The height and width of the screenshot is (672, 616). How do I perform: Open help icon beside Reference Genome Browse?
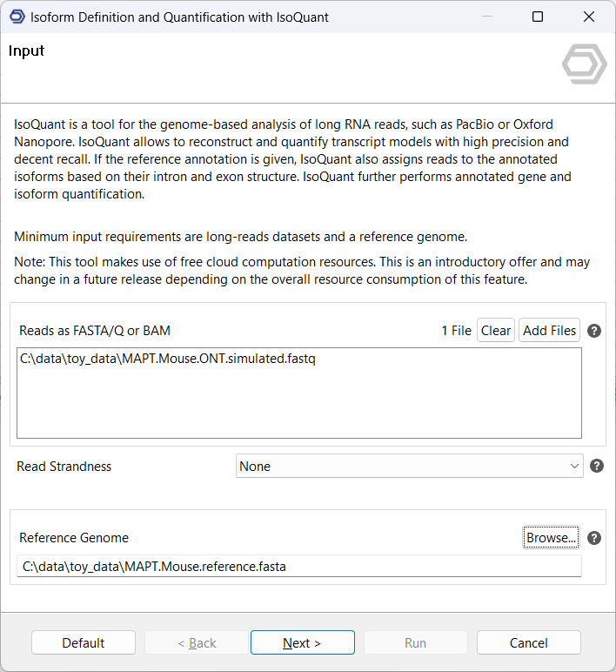(x=594, y=538)
